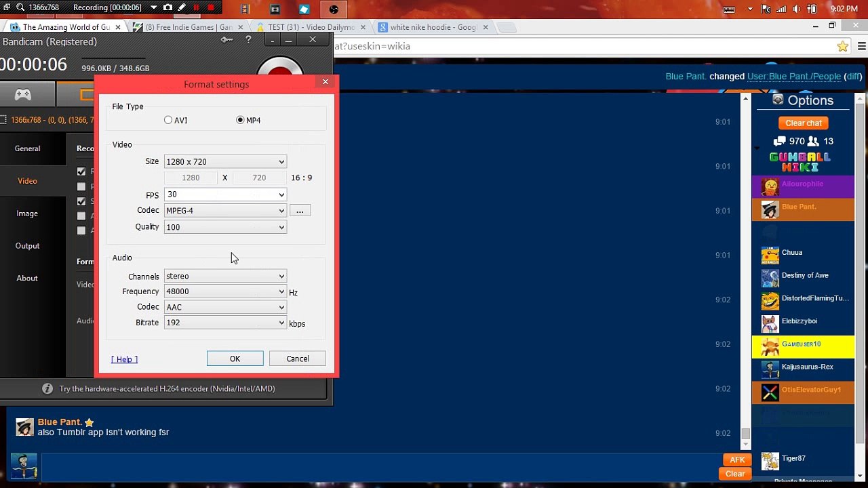The height and width of the screenshot is (488, 868).
Task: Open the diff link
Action: point(853,77)
